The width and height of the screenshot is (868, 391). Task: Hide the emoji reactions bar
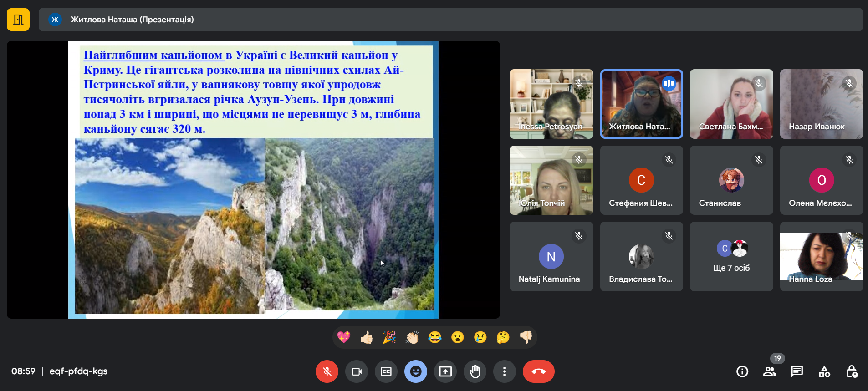[416, 371]
